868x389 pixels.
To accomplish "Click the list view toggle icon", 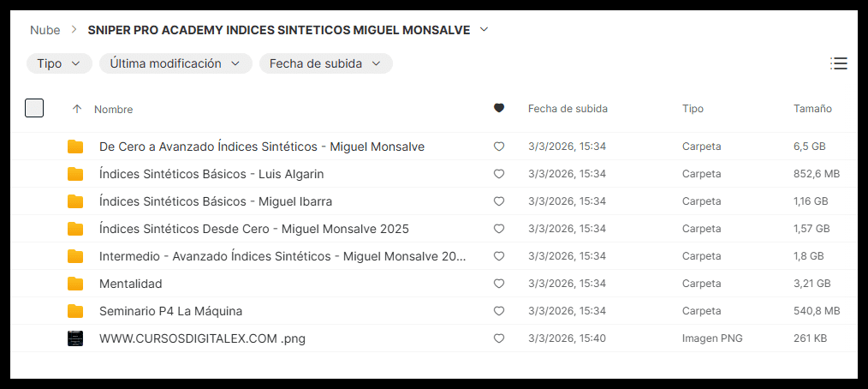I will (x=838, y=63).
